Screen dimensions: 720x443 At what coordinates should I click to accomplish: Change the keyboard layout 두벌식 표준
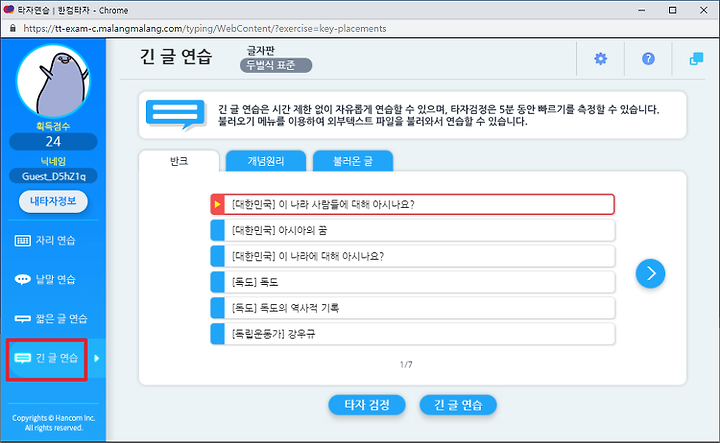[x=276, y=65]
